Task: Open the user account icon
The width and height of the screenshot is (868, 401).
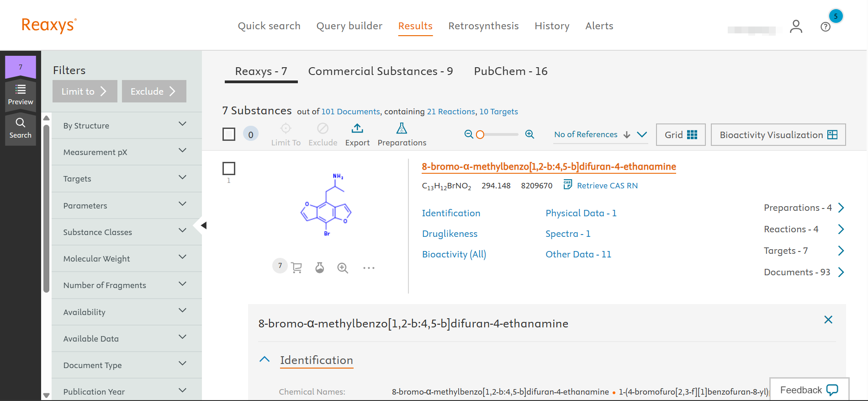Action: click(796, 27)
